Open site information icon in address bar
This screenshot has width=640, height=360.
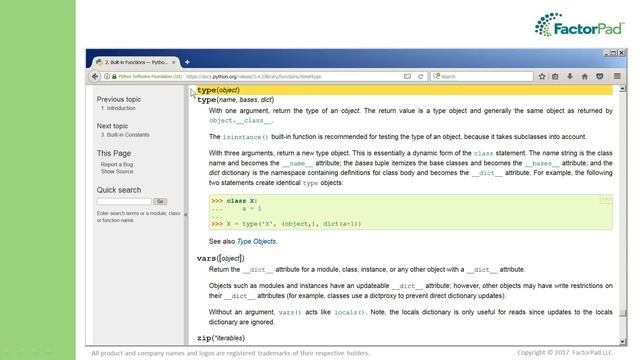click(x=107, y=76)
